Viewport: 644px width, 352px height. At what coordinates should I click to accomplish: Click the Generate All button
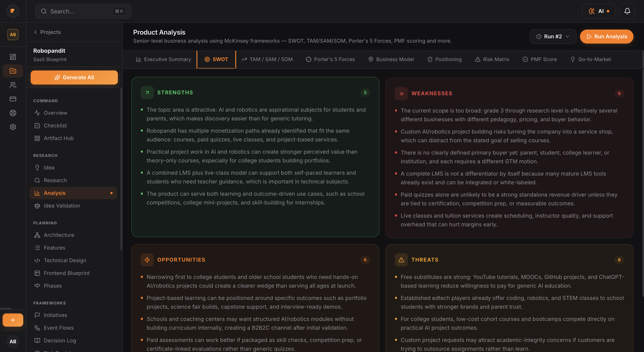coord(74,77)
